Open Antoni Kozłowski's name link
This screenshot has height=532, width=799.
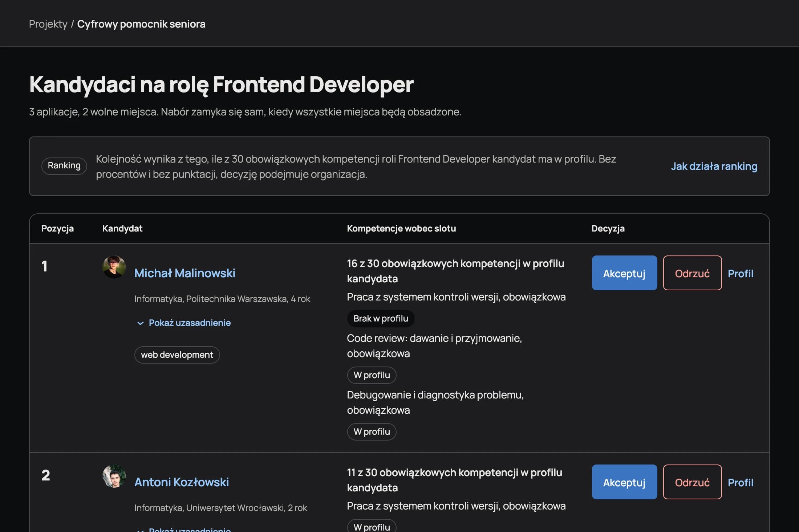182,482
